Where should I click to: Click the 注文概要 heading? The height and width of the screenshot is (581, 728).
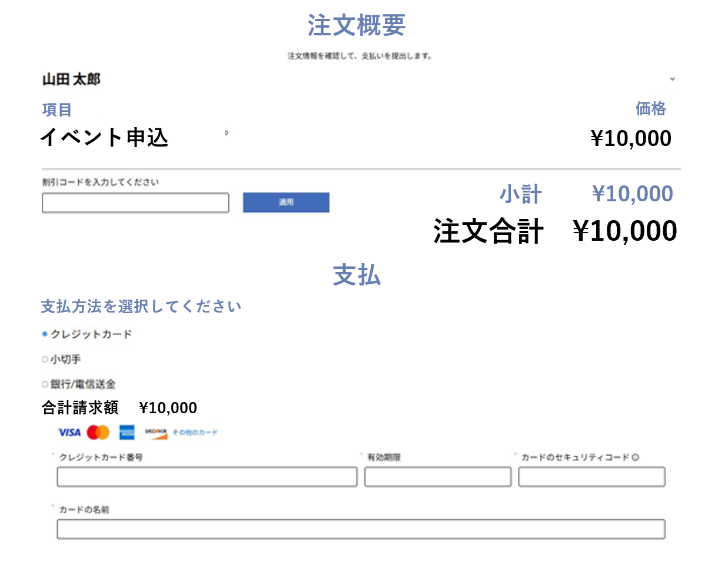pyautogui.click(x=357, y=25)
